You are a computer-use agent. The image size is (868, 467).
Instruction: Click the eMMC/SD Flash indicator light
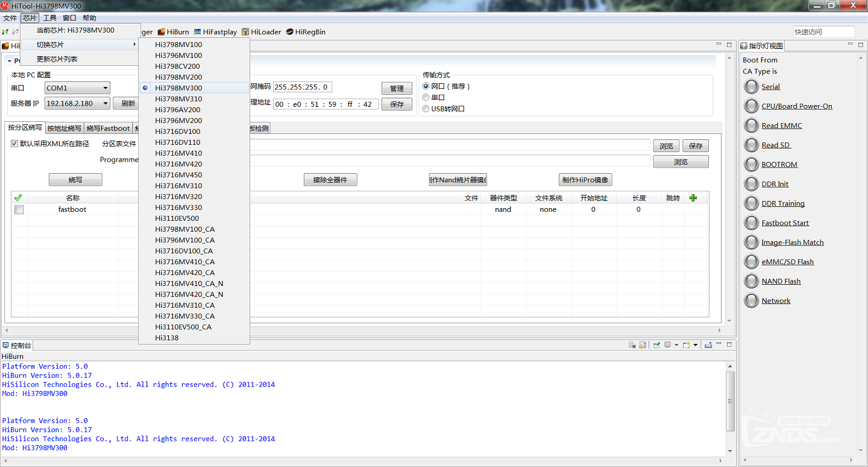(x=751, y=261)
